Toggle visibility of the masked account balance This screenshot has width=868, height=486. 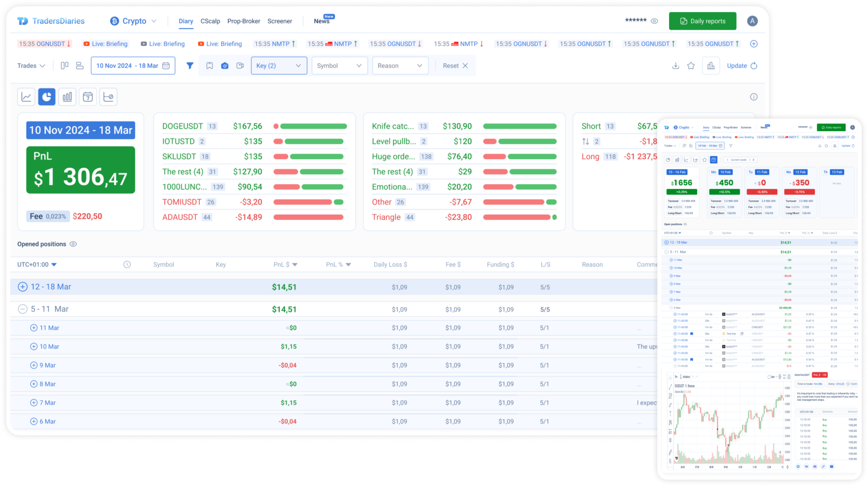point(654,21)
